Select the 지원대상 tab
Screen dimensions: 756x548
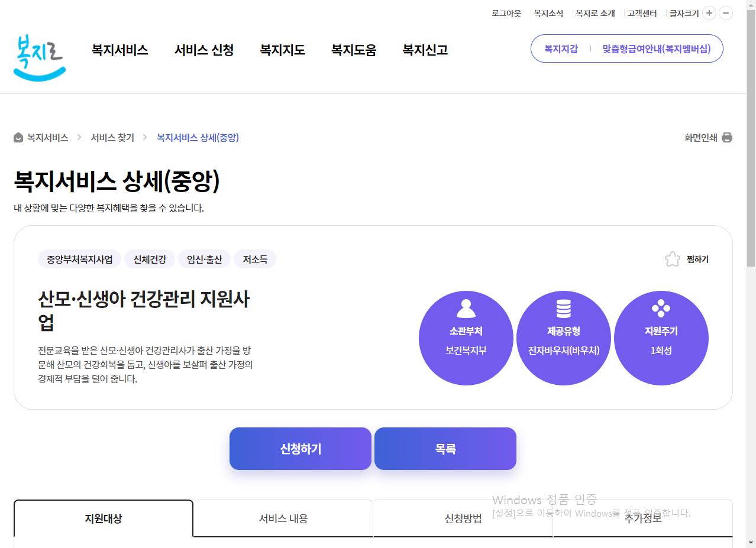(x=104, y=518)
